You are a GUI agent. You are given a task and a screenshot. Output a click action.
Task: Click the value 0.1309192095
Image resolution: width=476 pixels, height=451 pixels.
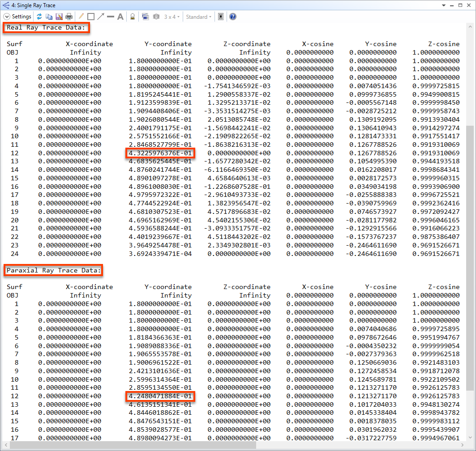(373, 120)
